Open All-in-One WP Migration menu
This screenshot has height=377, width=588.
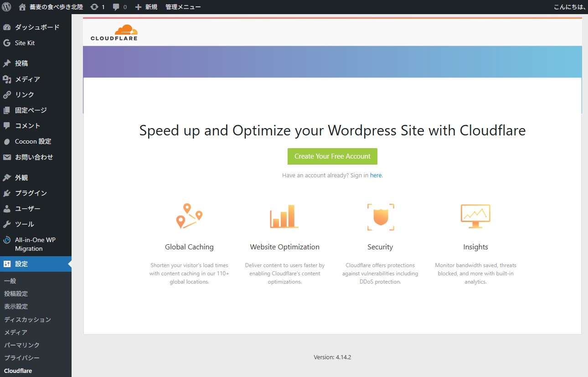pos(36,244)
